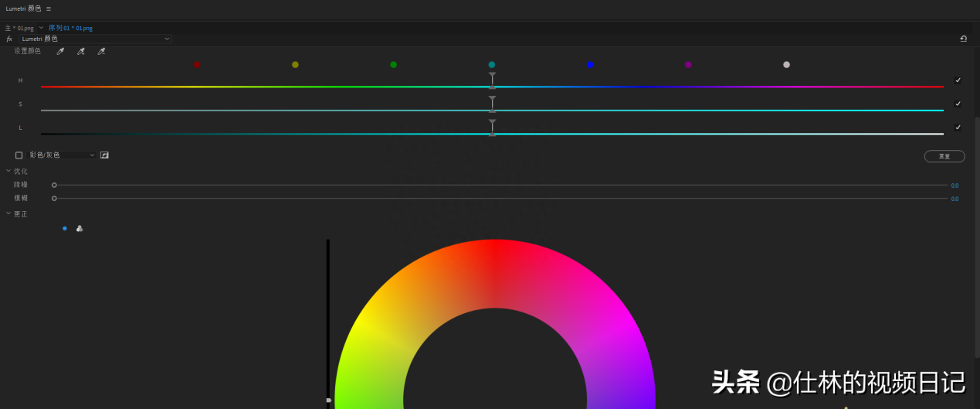The image size is (980, 409).
Task: Click the 模糊 value 0.0
Action: tap(955, 199)
